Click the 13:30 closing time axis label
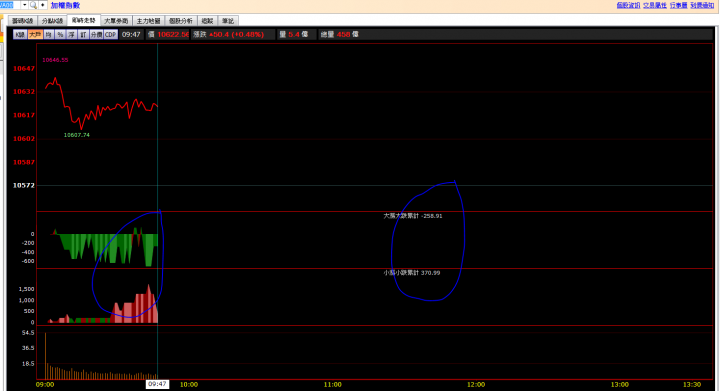The image size is (720, 391). click(692, 385)
